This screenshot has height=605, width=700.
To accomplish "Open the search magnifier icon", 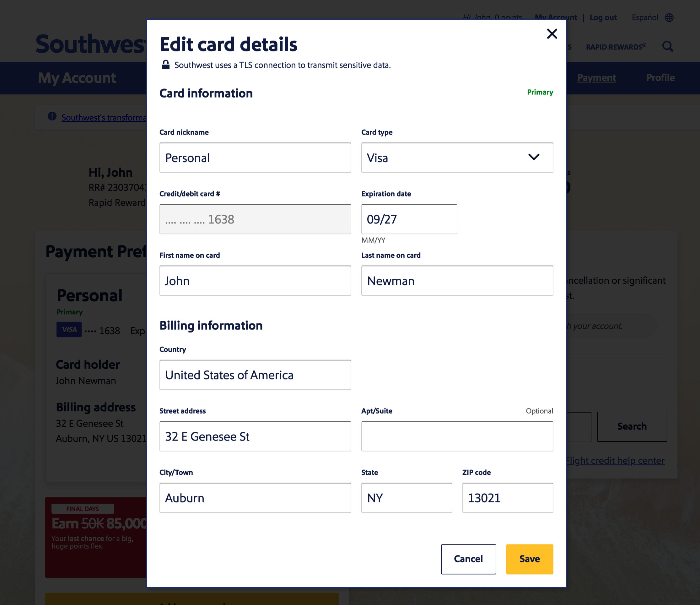I will coord(668,47).
